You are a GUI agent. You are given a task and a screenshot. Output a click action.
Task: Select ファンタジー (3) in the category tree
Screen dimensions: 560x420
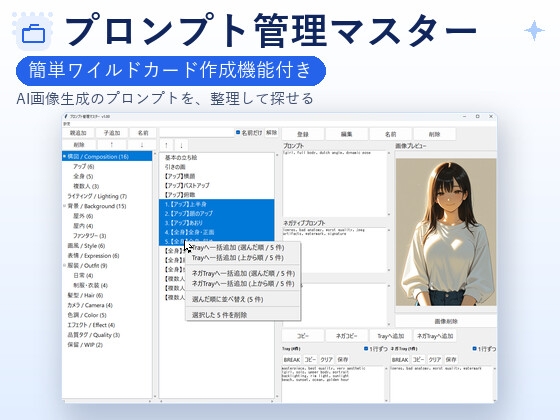click(x=90, y=236)
